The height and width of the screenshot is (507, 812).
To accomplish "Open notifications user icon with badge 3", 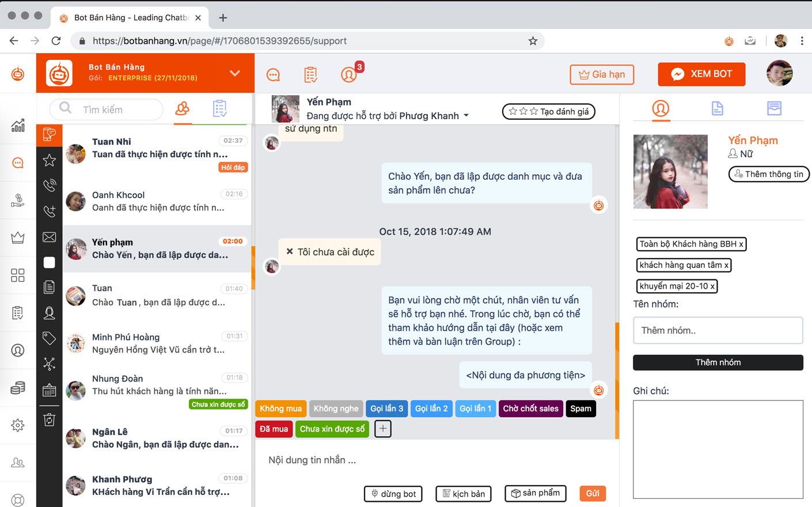I will point(349,74).
